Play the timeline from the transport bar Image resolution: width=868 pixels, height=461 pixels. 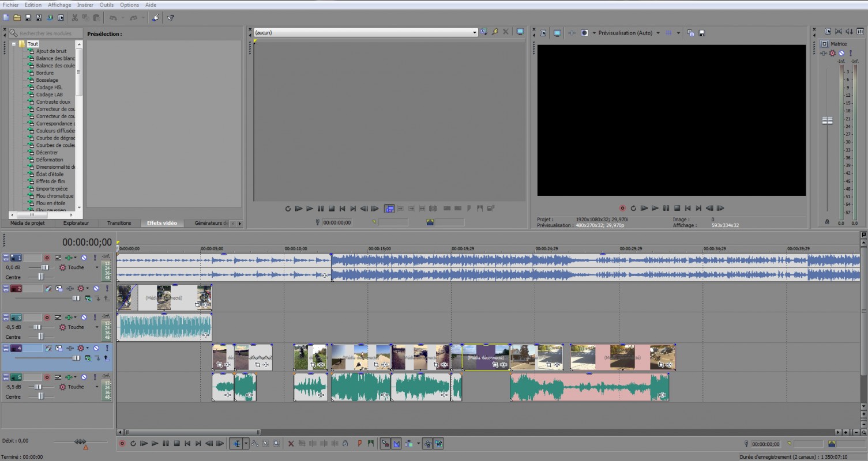[155, 444]
